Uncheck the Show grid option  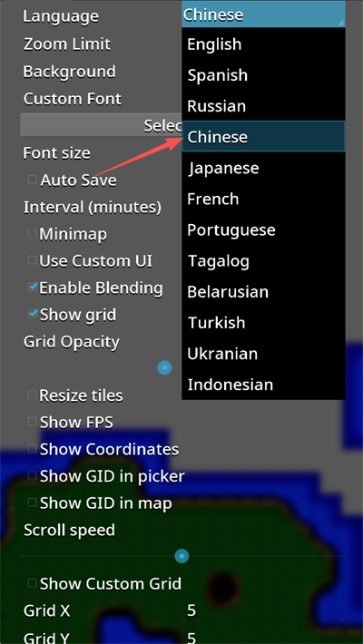(x=33, y=314)
